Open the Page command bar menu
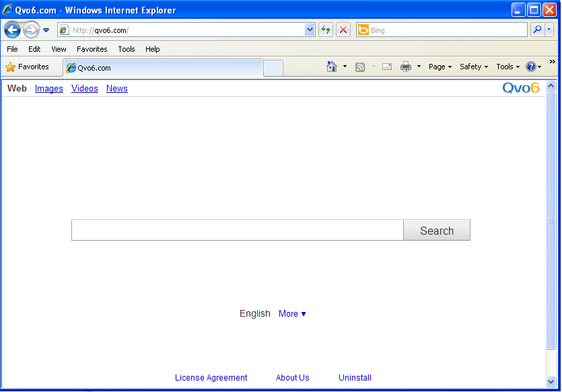The height and width of the screenshot is (392, 562). (440, 67)
